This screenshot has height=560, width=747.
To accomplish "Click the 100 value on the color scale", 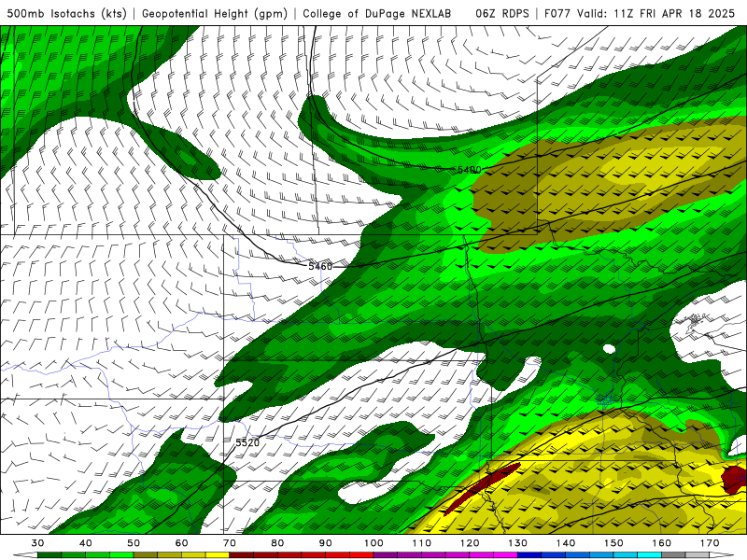I will [x=374, y=543].
